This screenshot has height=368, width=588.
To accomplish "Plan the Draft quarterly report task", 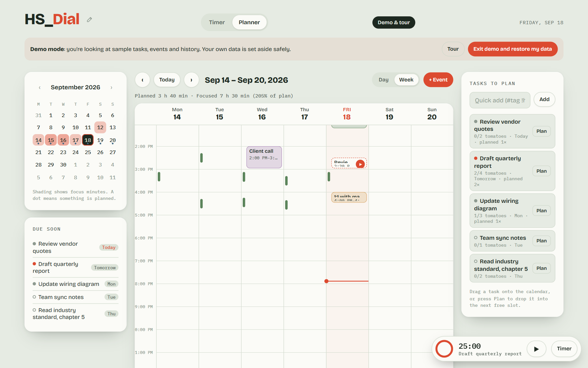I will [x=541, y=171].
